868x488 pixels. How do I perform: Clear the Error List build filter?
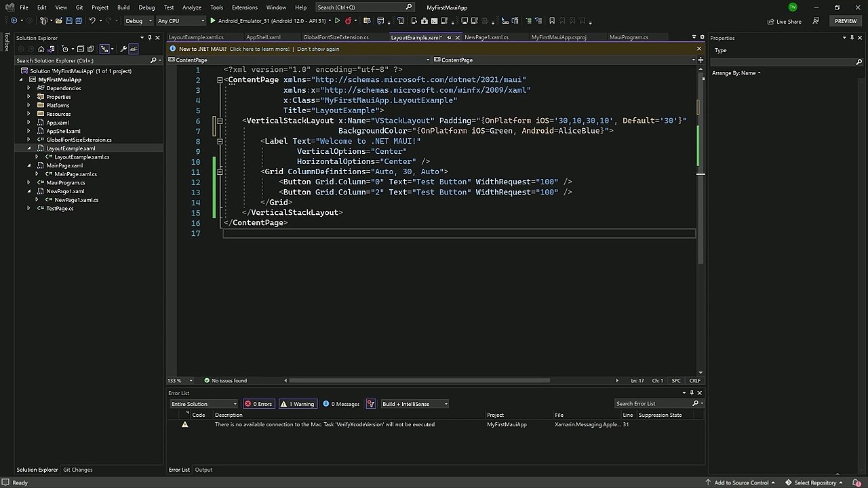[x=371, y=404]
